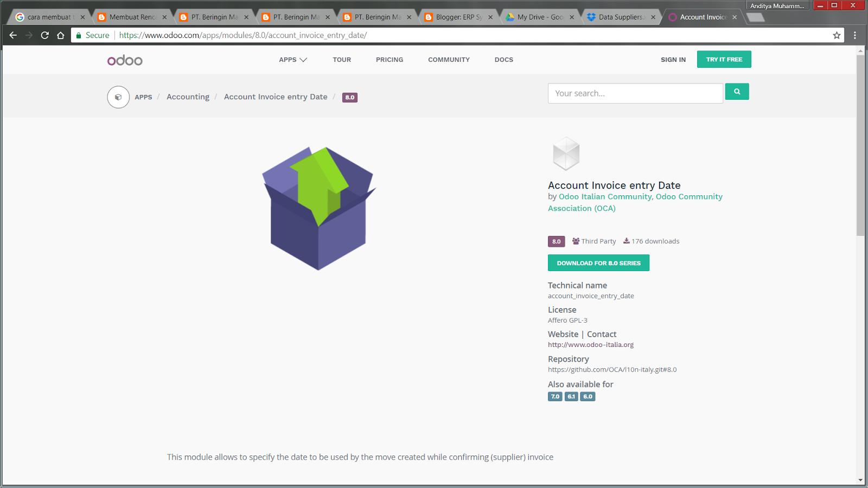Click the Chrome back arrow

(x=13, y=35)
